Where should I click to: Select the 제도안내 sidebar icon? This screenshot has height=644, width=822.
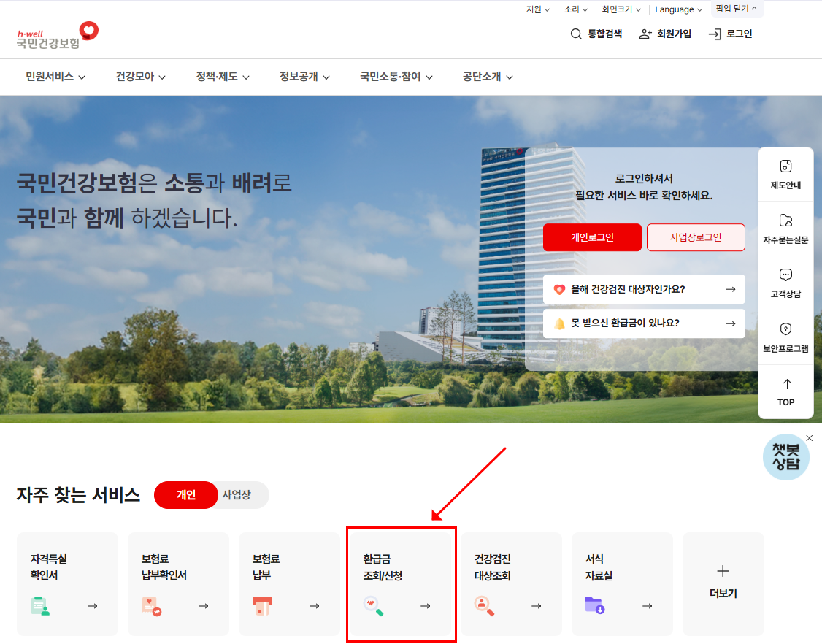click(x=785, y=173)
